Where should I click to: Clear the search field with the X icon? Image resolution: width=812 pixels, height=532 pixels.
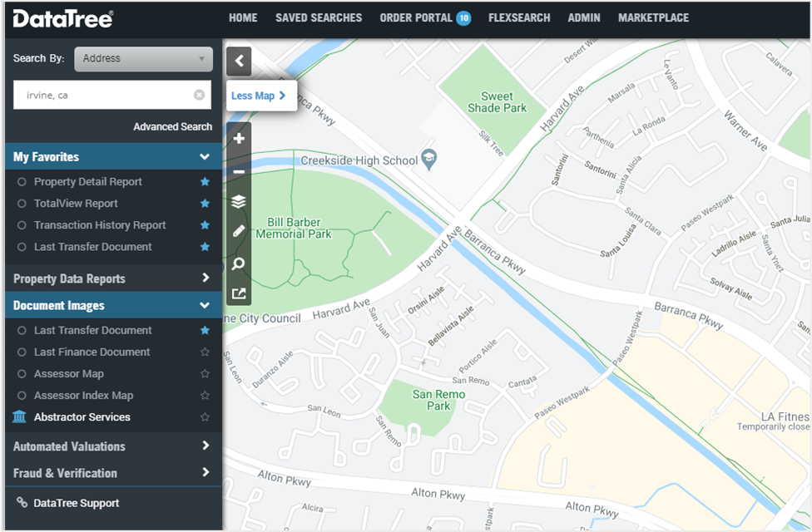click(x=199, y=95)
